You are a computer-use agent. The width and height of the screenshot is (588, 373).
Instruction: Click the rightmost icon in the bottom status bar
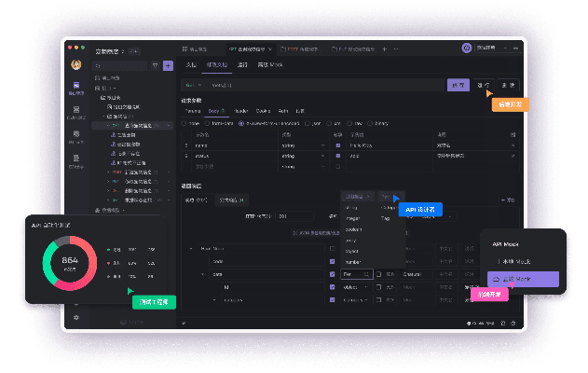[513, 323]
